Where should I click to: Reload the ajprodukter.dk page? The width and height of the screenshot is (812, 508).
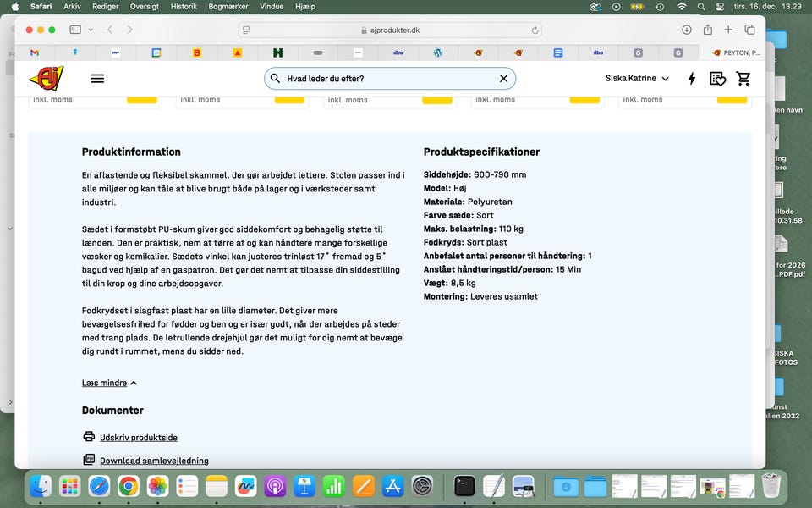535,30
